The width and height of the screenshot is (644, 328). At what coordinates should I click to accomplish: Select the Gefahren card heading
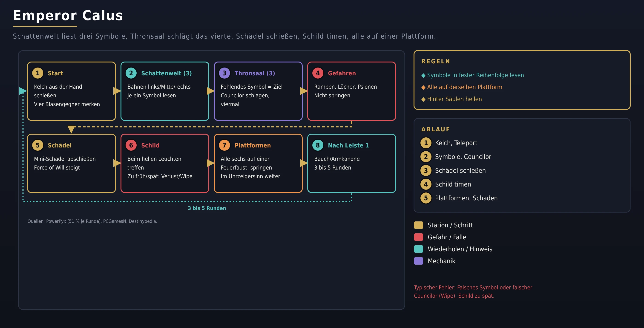coord(342,73)
